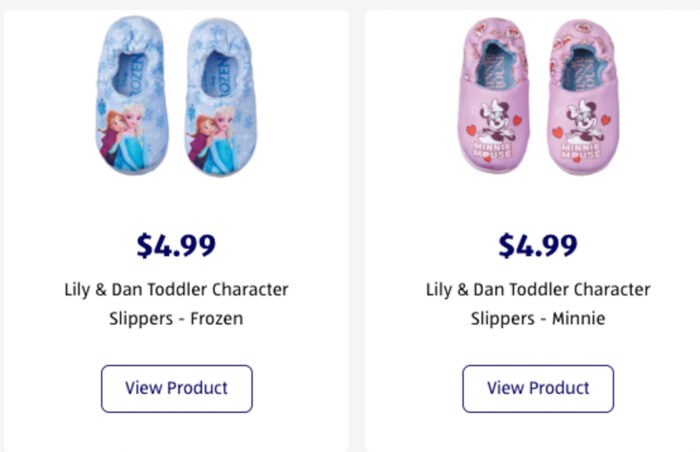This screenshot has height=452, width=700.
Task: Click the $4.99 price for Frozen slippers
Action: pyautogui.click(x=176, y=245)
